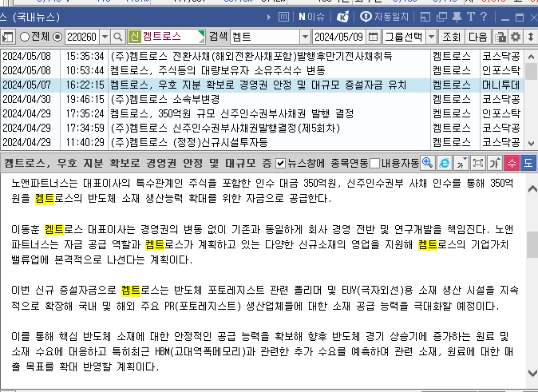
Task: Click the 검색 keyword input field
Action: click(x=265, y=37)
